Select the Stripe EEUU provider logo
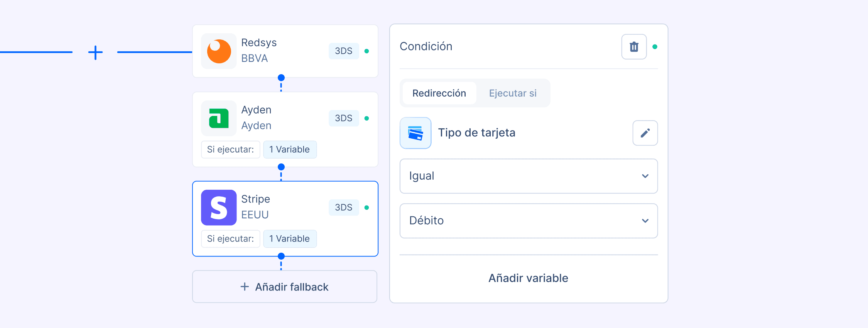868x328 pixels. click(219, 207)
